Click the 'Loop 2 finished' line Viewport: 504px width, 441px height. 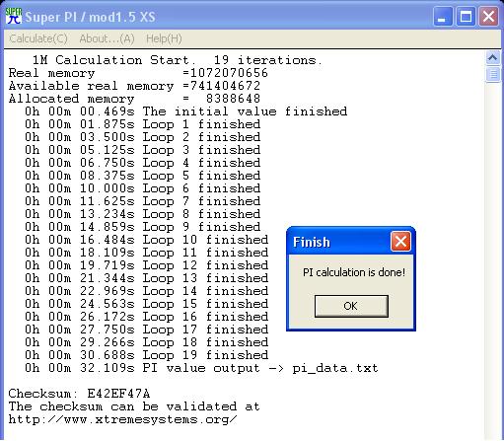coord(143,137)
